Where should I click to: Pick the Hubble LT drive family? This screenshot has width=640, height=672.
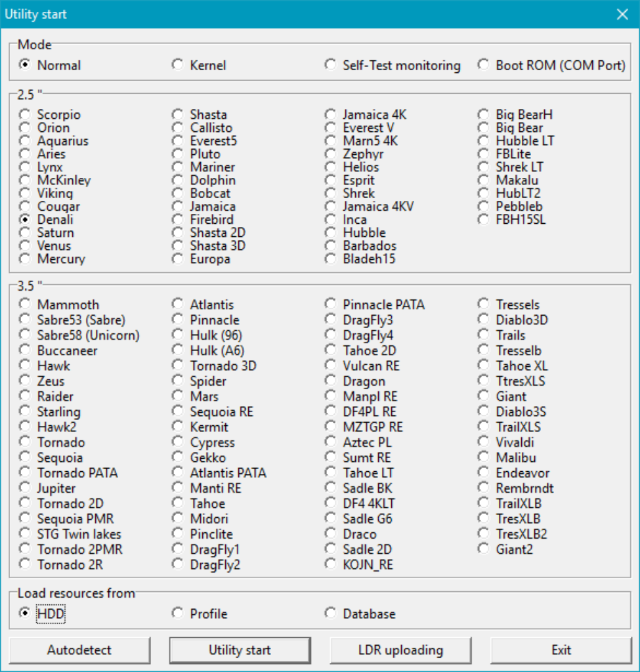(484, 140)
